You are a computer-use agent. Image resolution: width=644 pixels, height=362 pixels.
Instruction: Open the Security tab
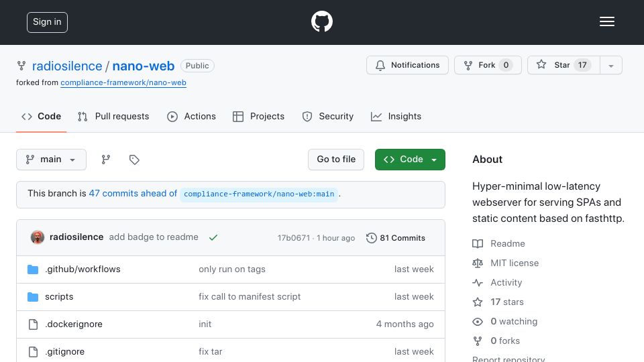click(328, 117)
